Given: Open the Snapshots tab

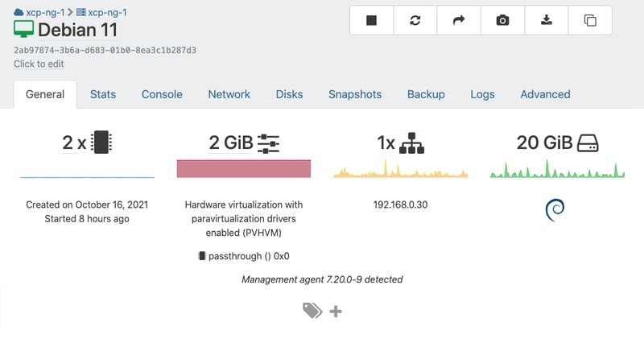Looking at the screenshot, I should point(354,94).
